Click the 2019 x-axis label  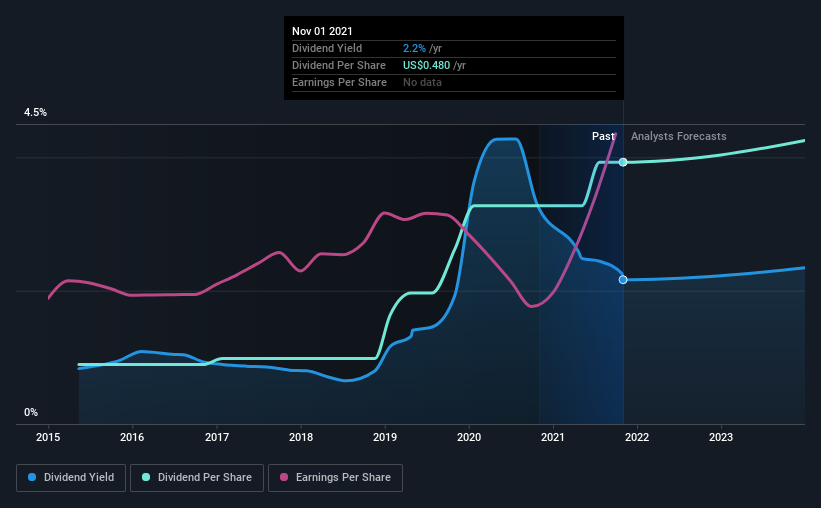pos(385,437)
